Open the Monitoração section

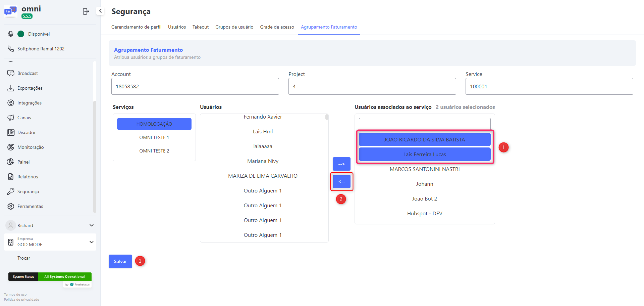31,147
